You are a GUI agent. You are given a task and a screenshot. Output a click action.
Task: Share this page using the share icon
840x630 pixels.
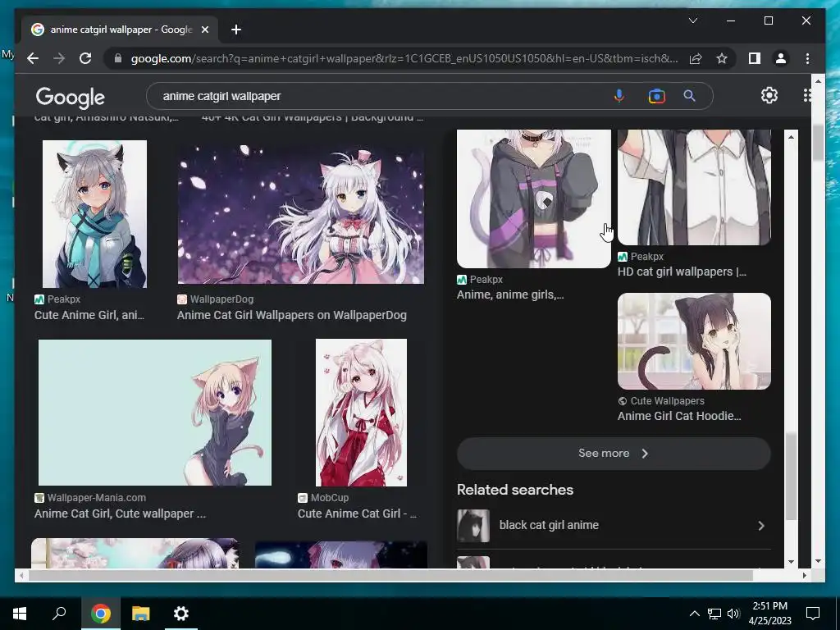(x=696, y=58)
